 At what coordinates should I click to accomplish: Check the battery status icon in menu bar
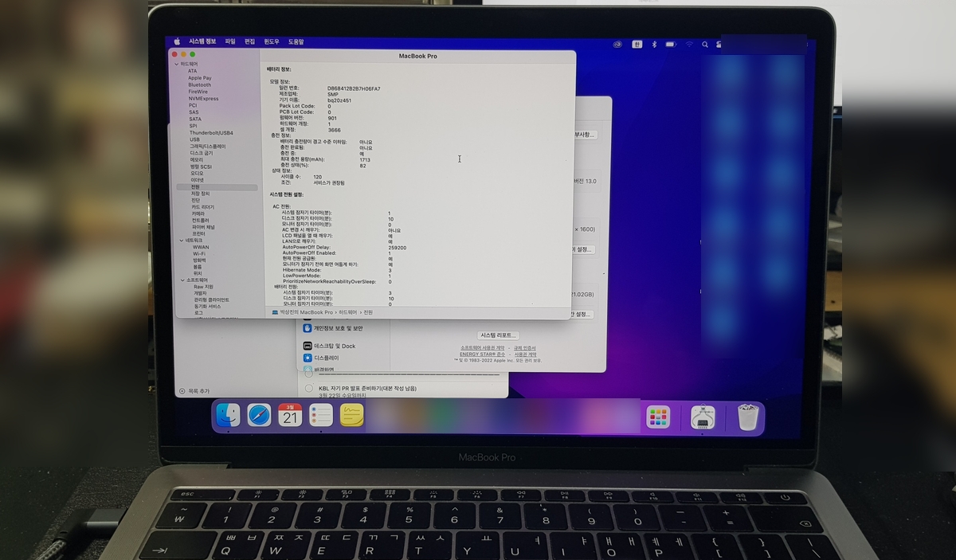coord(671,44)
